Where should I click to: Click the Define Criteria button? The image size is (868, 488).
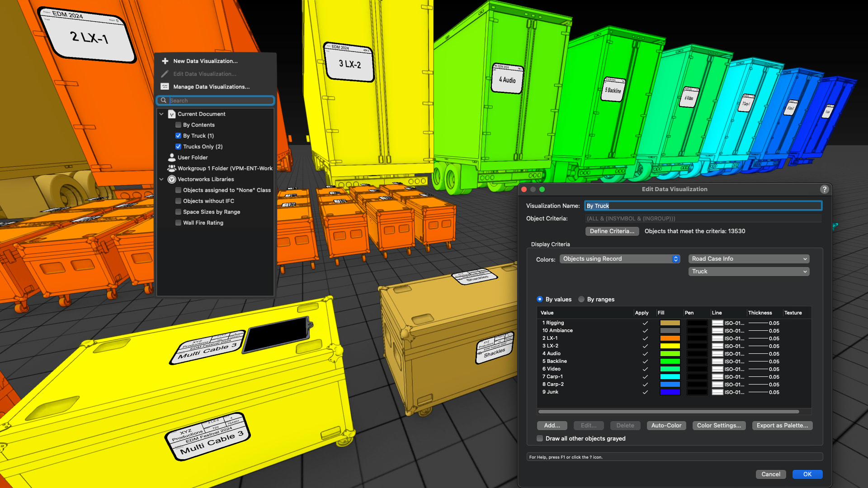coord(612,231)
